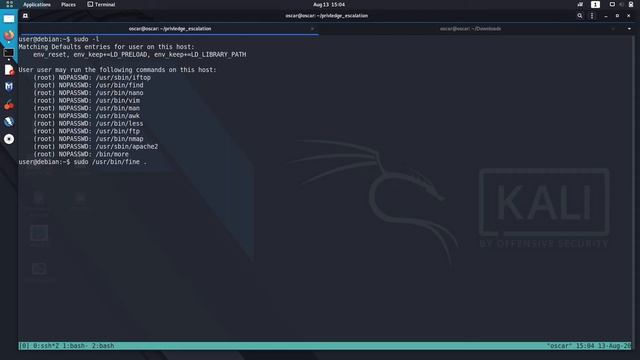Open the white disc dock icon
This screenshot has width=640, height=360.
pyautogui.click(x=9, y=139)
